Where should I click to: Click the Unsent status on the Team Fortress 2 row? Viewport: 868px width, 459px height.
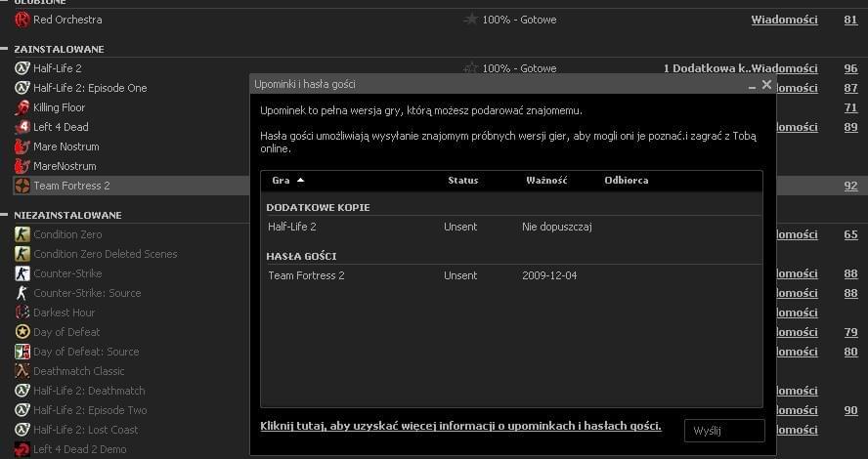(460, 275)
